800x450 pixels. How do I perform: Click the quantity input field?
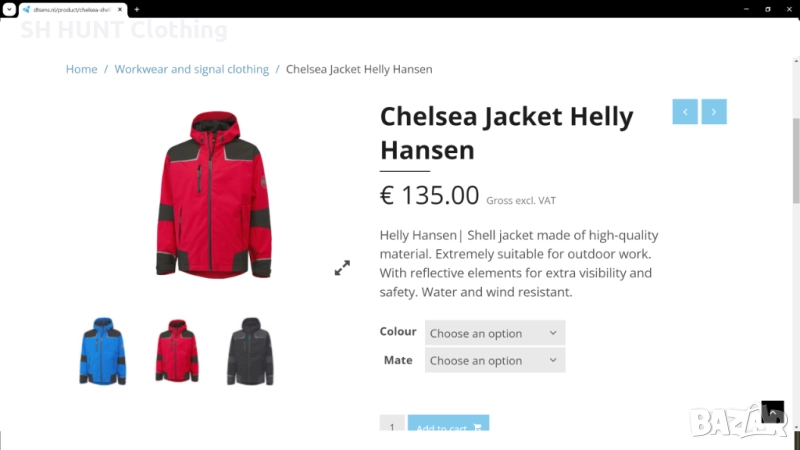pyautogui.click(x=392, y=427)
